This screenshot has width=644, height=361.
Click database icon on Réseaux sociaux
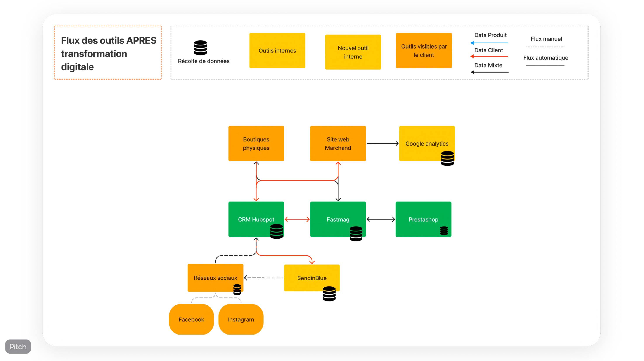[x=237, y=290]
